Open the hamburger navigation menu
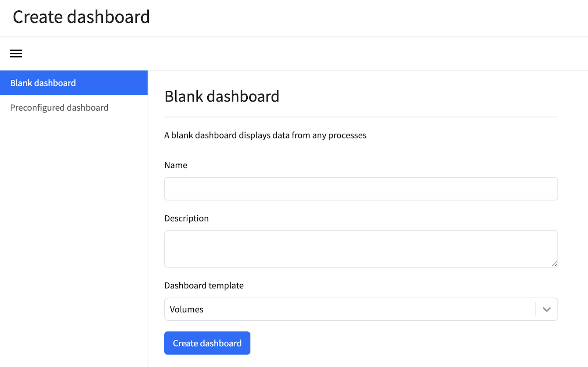Image resolution: width=588 pixels, height=367 pixels. [16, 54]
